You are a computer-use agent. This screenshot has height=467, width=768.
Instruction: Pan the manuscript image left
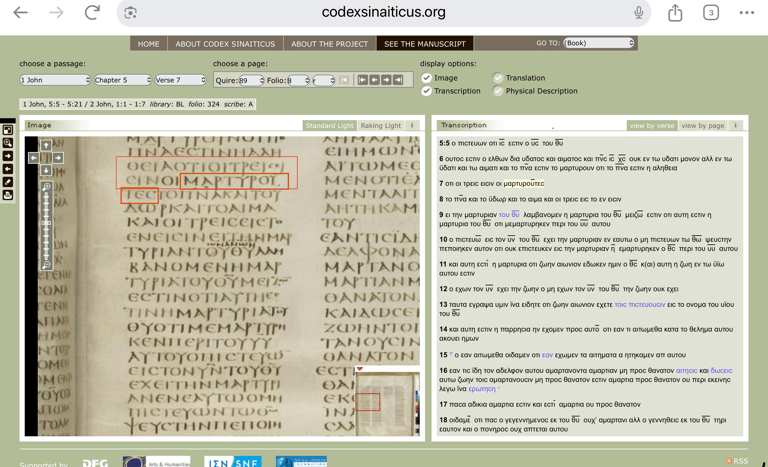click(33, 158)
